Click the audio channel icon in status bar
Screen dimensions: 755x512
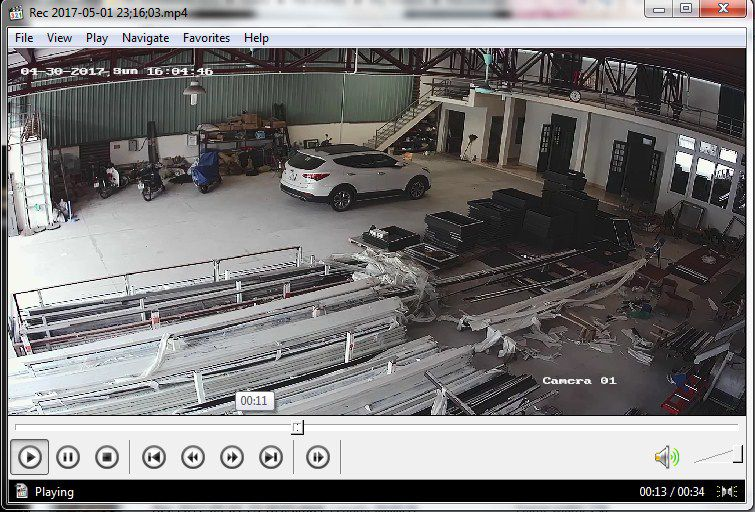click(x=733, y=492)
